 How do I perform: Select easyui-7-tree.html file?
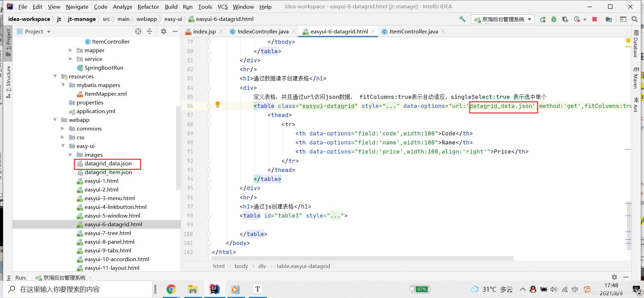point(108,233)
